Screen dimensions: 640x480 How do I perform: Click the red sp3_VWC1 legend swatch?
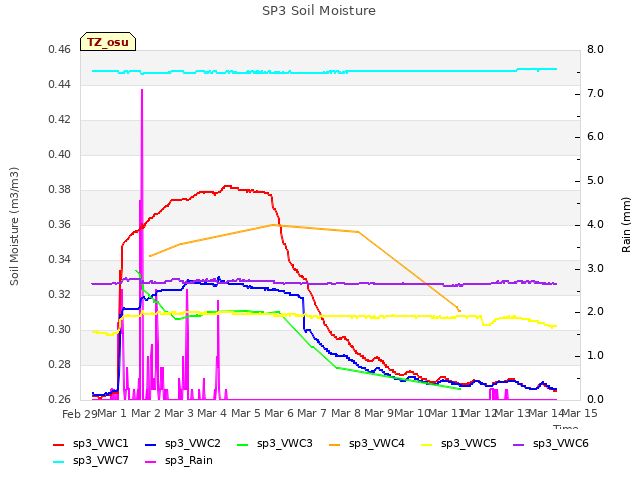pyautogui.click(x=59, y=444)
